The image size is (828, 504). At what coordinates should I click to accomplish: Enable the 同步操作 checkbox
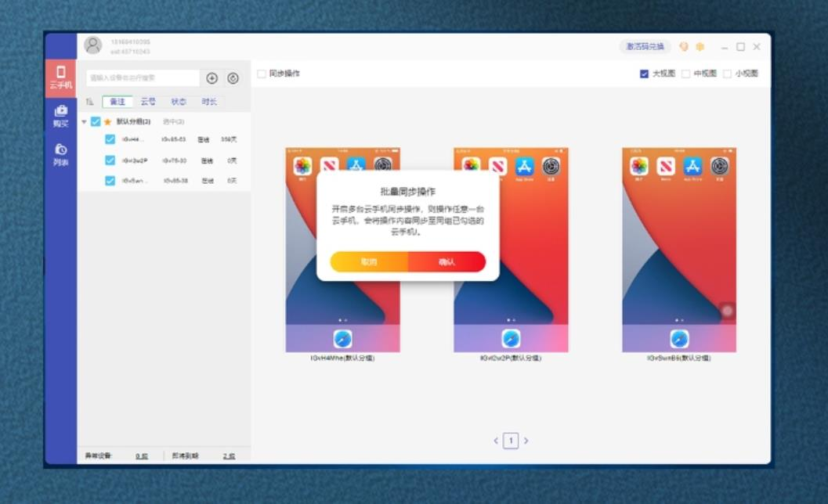(262, 74)
